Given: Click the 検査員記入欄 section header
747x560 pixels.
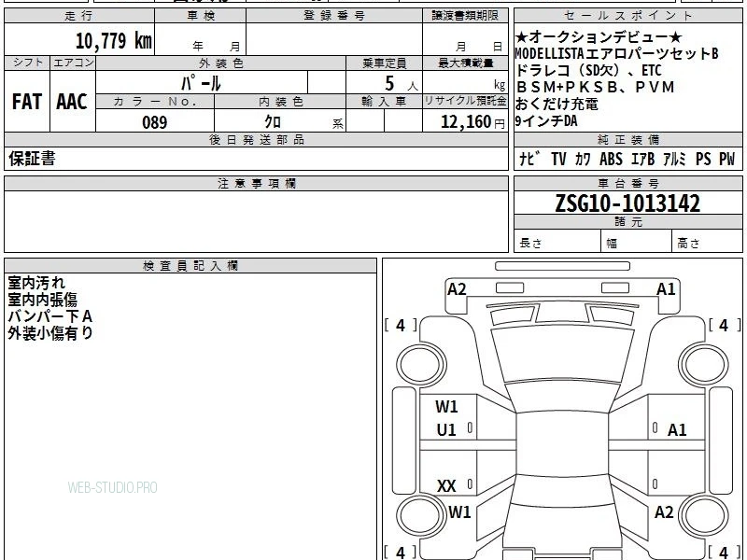Looking at the screenshot, I should (190, 266).
